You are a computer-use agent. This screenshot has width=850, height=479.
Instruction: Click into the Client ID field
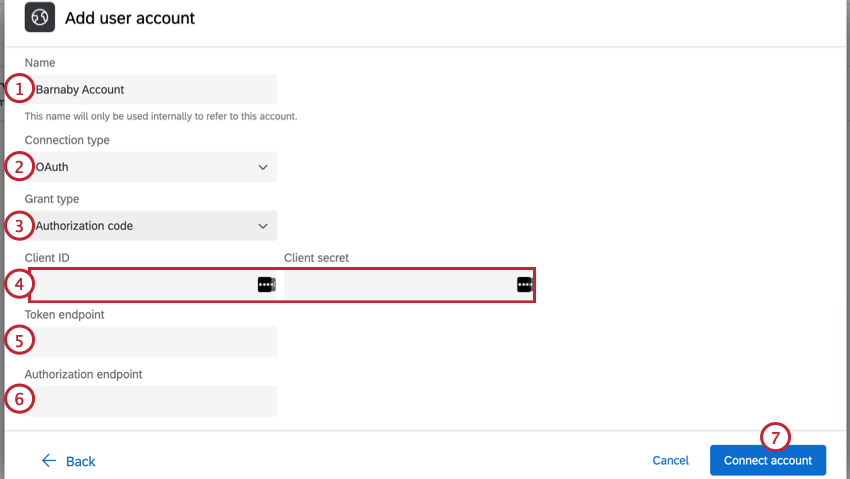coord(140,285)
